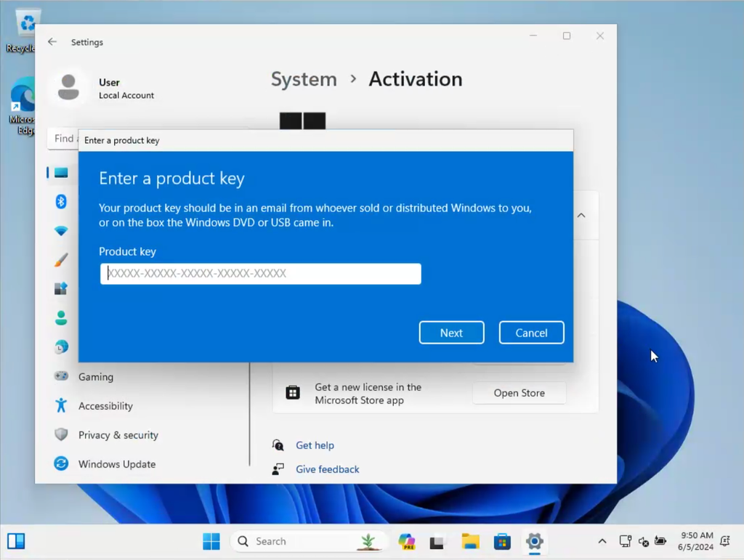Click the Accounts person icon in sidebar
The image size is (744, 560).
62,318
